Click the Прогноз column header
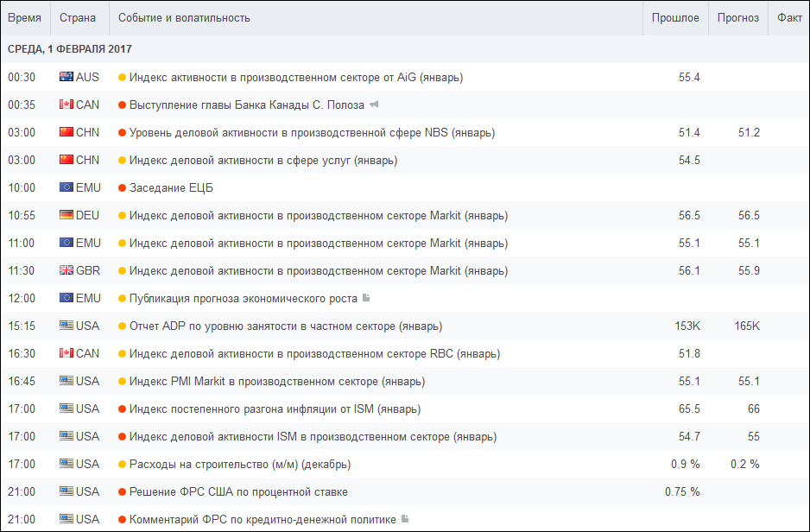The height and width of the screenshot is (532, 810). click(738, 18)
